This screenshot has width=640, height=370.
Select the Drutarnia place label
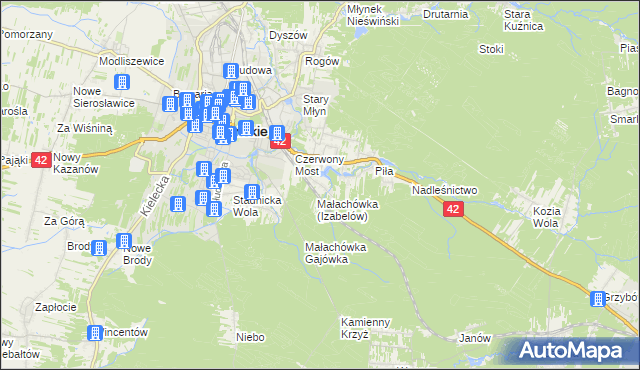(445, 14)
